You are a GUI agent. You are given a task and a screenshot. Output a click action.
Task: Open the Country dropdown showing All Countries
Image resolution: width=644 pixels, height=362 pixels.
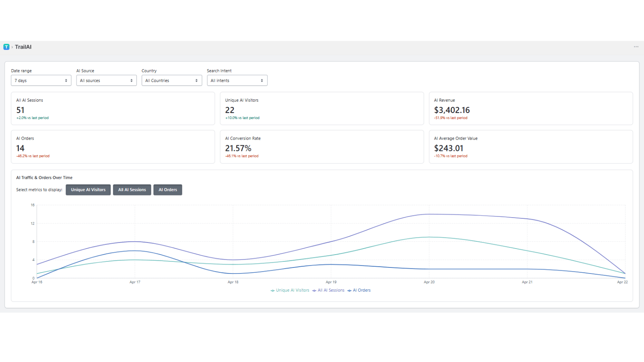coord(172,80)
